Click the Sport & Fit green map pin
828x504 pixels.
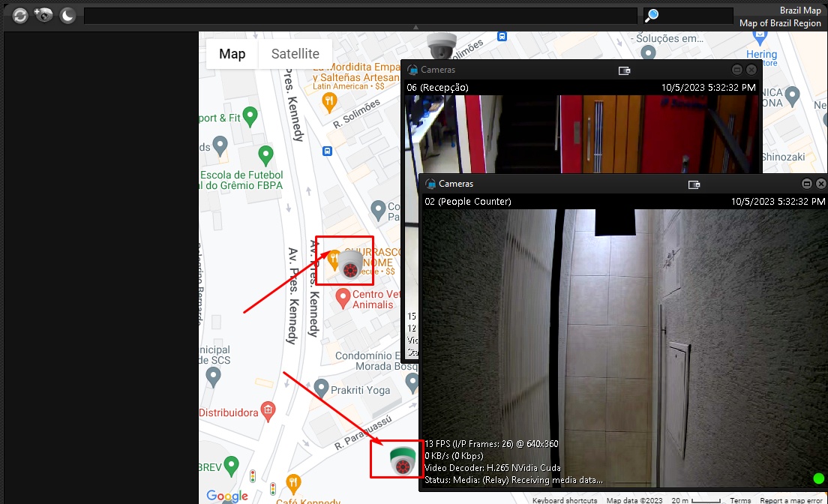coord(250,117)
